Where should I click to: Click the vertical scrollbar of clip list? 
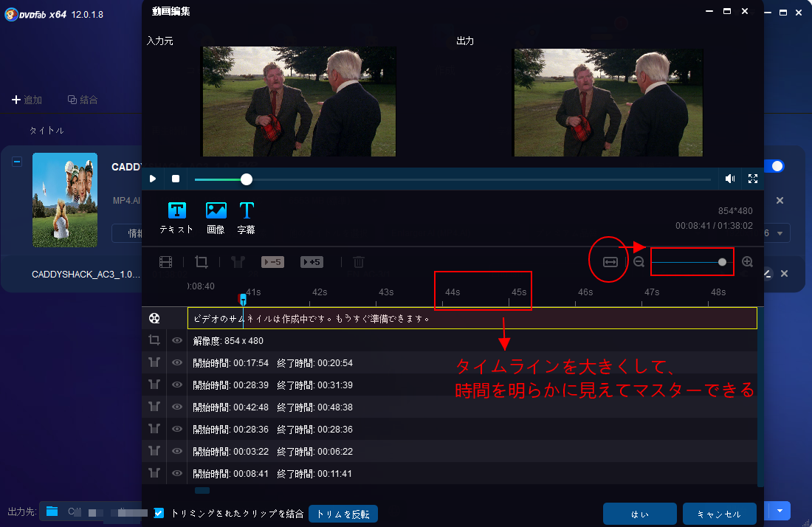tap(761, 396)
